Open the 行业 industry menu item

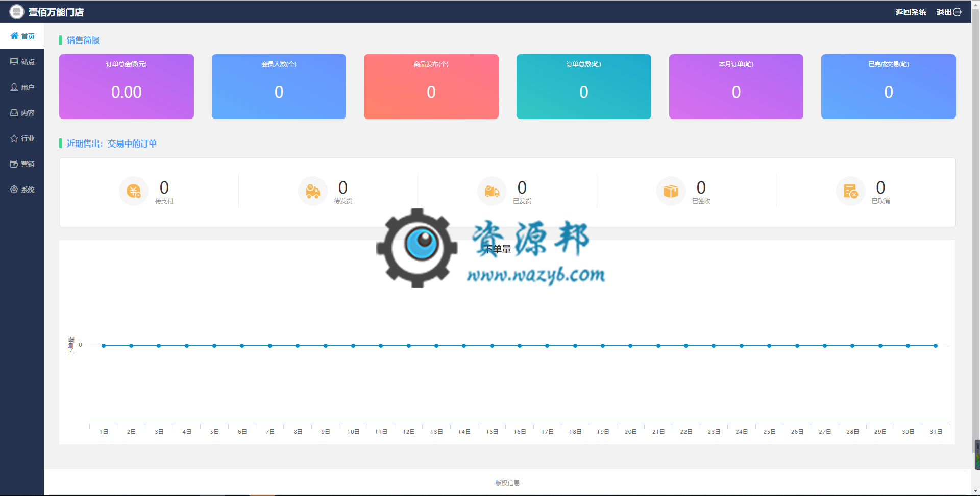pos(22,138)
